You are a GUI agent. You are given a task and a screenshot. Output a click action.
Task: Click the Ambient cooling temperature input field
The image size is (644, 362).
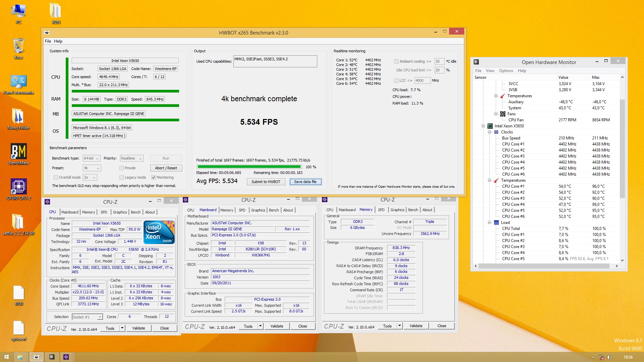pyautogui.click(x=439, y=61)
